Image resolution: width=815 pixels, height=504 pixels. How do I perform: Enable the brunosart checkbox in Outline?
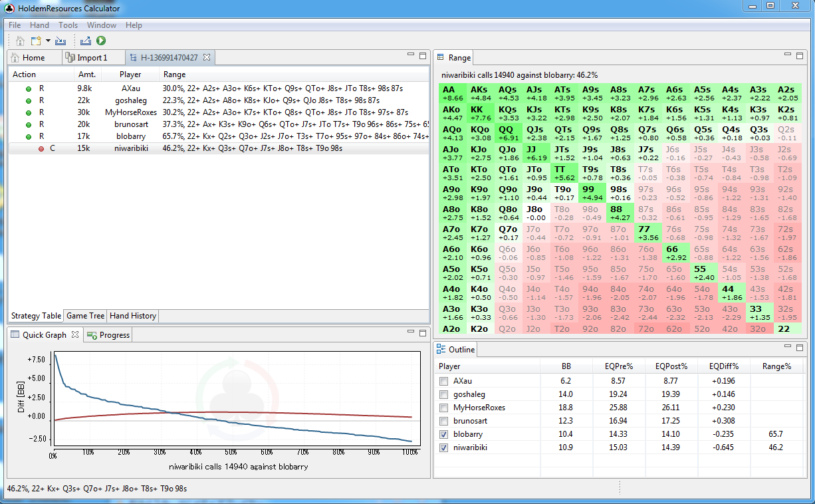pyautogui.click(x=443, y=422)
